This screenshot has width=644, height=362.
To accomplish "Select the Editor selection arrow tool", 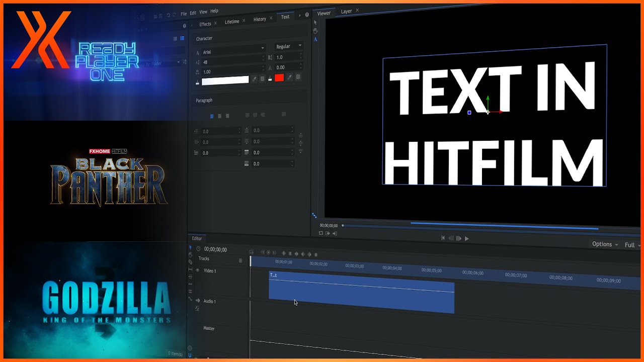I will pyautogui.click(x=190, y=247).
